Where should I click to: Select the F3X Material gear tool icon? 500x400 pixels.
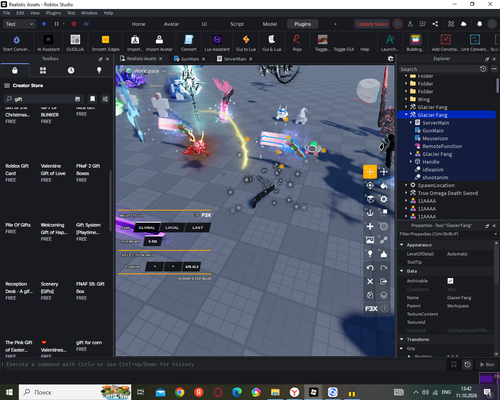384,199
